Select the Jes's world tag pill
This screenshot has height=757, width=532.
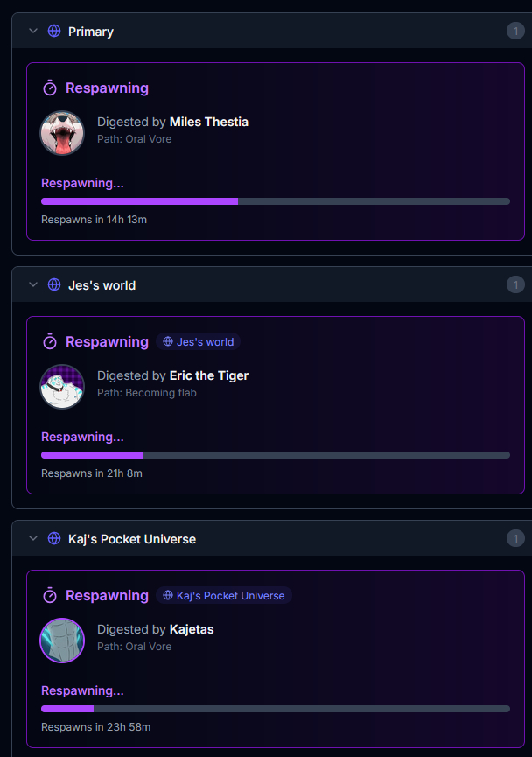(x=199, y=341)
